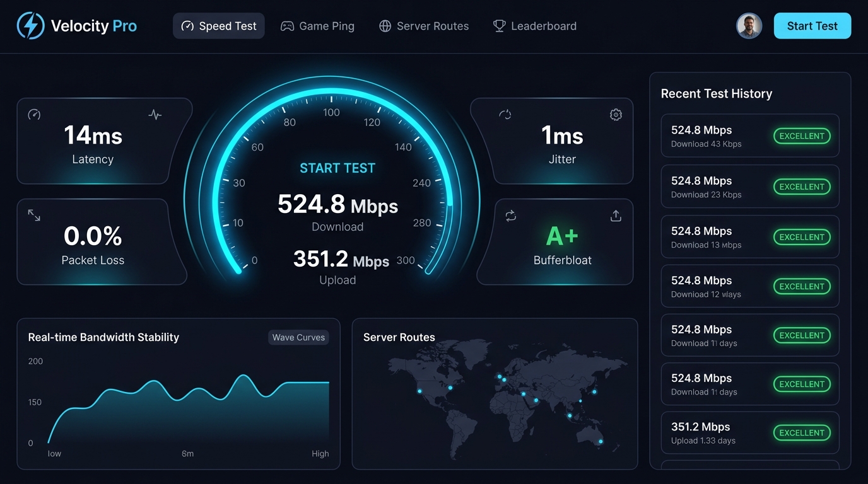Click the High label below the chart

pos(320,454)
